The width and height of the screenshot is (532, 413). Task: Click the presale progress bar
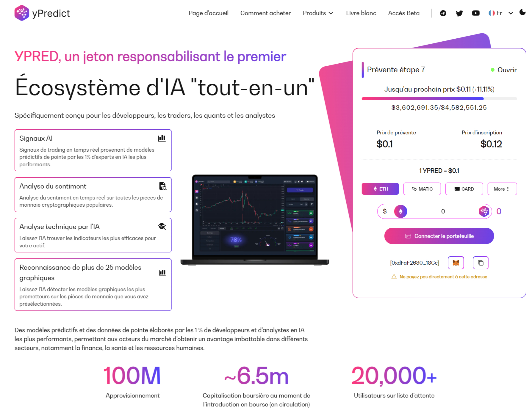[x=439, y=99]
